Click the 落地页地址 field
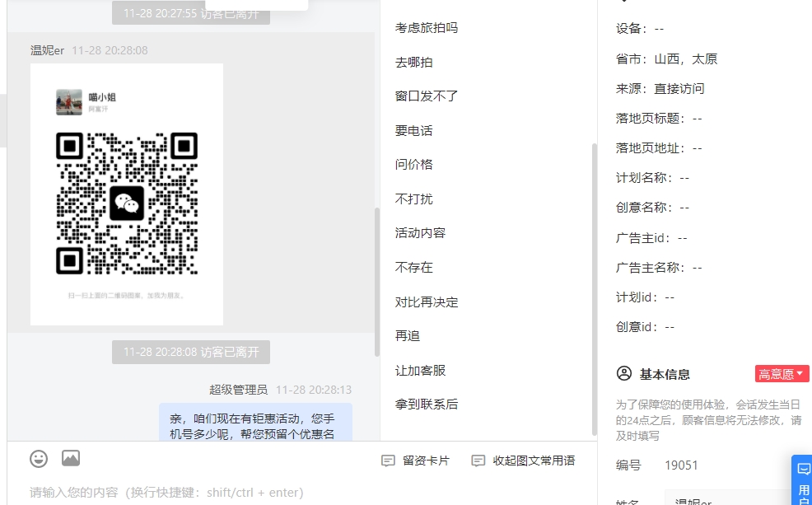812x505 pixels. point(659,148)
